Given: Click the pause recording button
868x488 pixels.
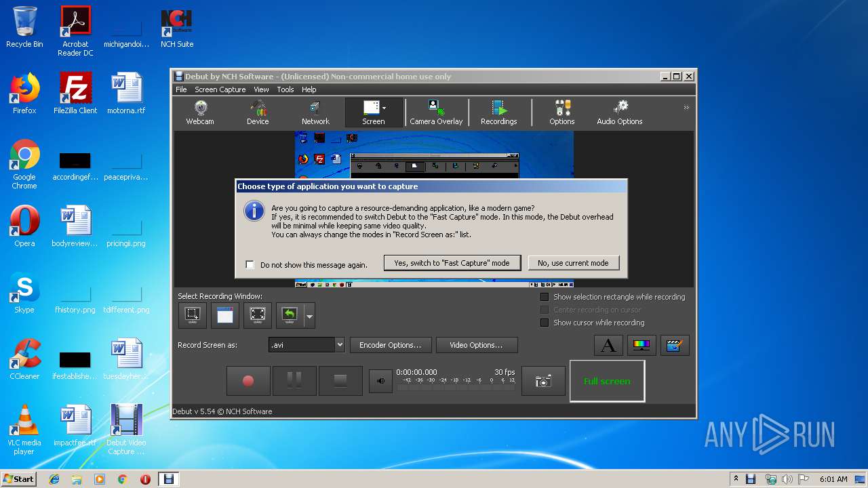Looking at the screenshot, I should coord(294,381).
